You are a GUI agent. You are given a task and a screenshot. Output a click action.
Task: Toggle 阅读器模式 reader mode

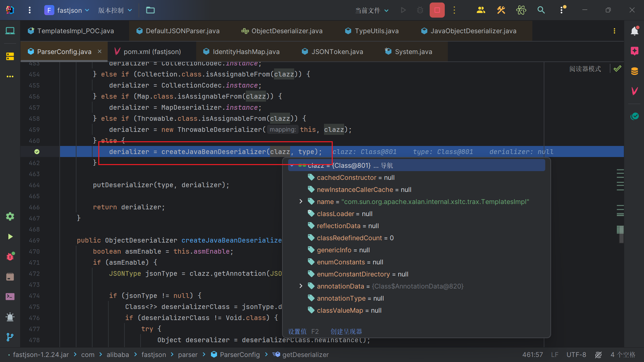click(x=585, y=69)
